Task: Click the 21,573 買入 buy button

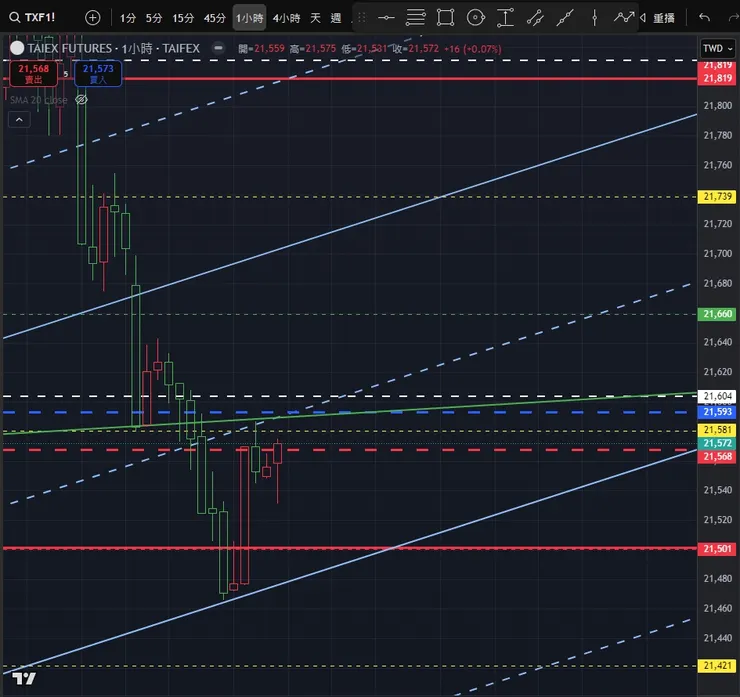Action: click(x=98, y=74)
